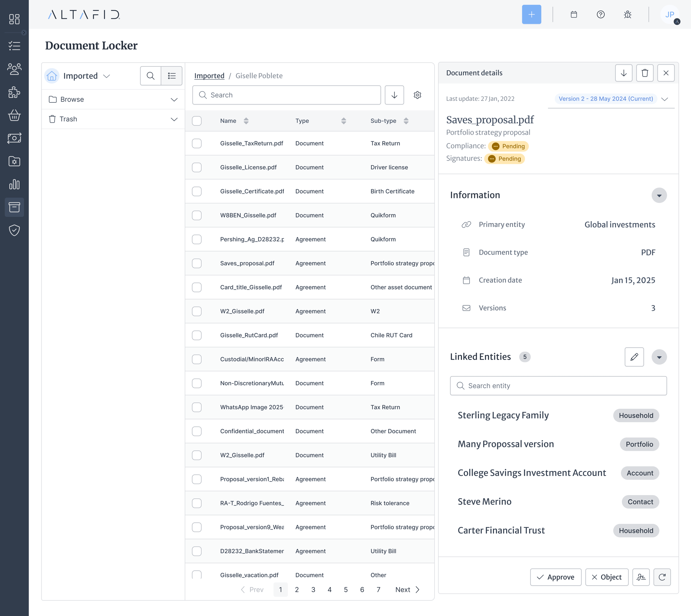Image resolution: width=691 pixels, height=616 pixels.
Task: Click the signature icon button
Action: (x=641, y=577)
